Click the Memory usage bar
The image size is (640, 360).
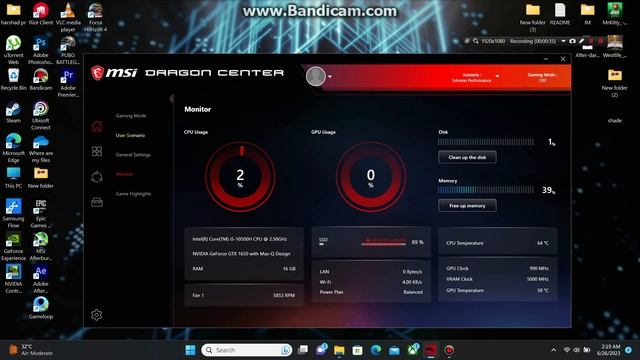(x=486, y=190)
